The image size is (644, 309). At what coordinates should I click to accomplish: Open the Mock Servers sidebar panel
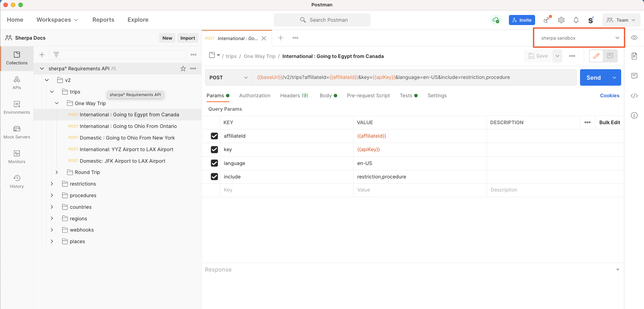17,132
